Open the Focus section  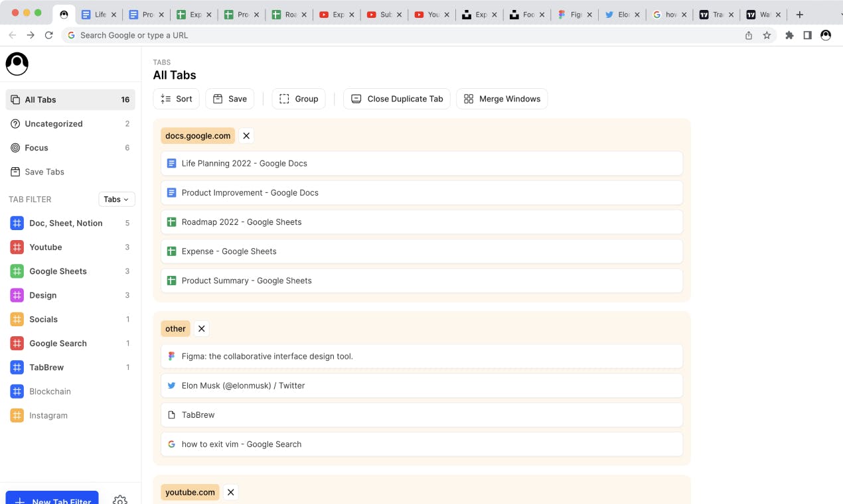click(x=70, y=148)
